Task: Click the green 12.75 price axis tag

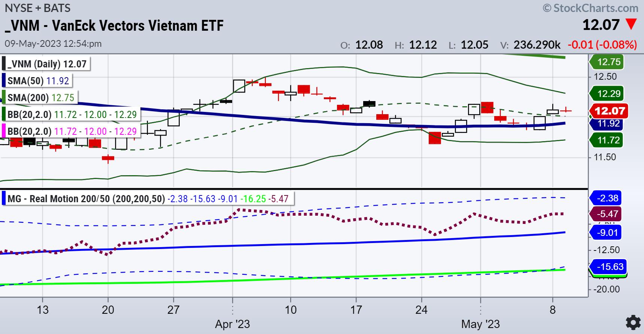Action: pos(607,62)
